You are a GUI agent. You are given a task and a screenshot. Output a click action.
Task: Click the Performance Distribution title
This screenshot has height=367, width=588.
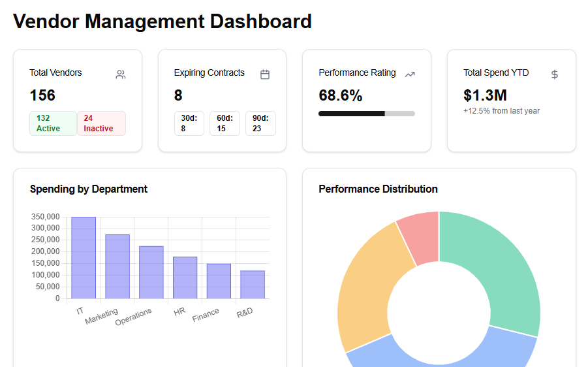(378, 189)
